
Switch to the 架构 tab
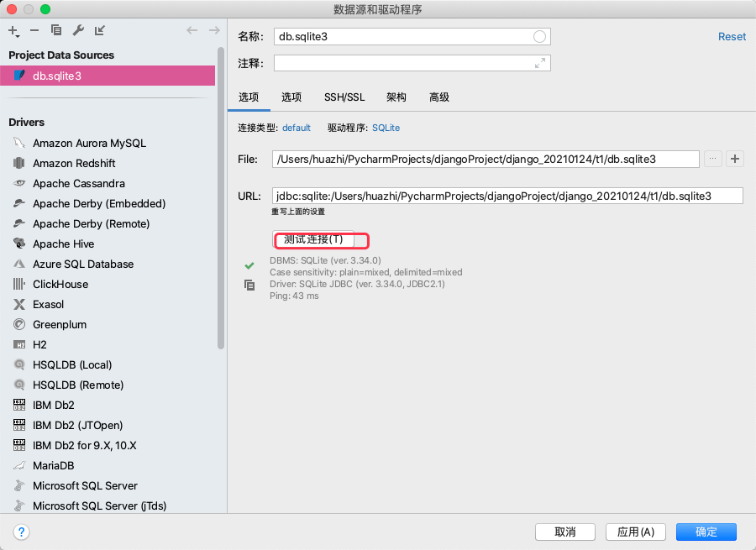[396, 97]
